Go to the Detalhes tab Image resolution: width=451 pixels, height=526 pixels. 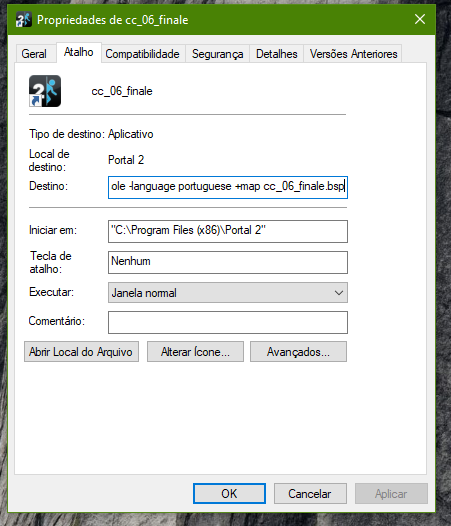click(277, 54)
